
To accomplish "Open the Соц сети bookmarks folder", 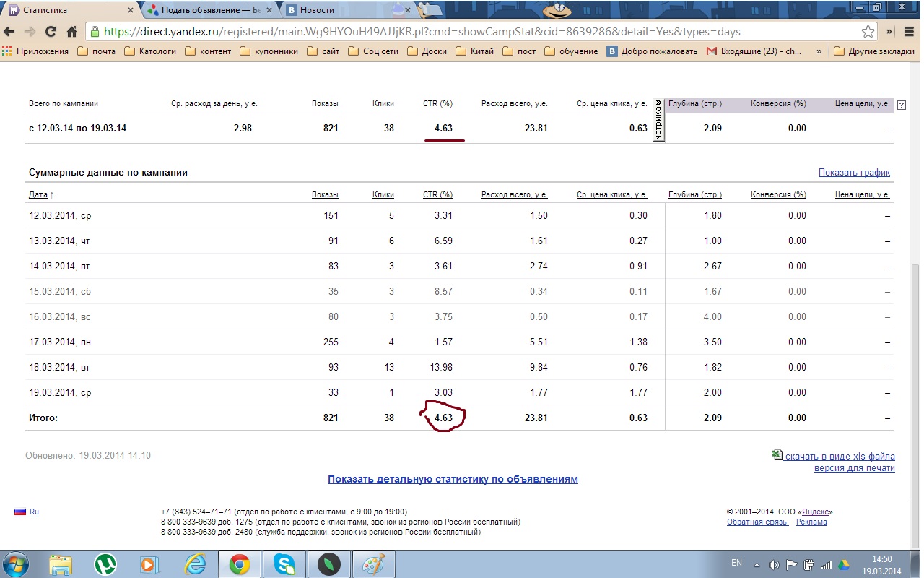I will [372, 51].
